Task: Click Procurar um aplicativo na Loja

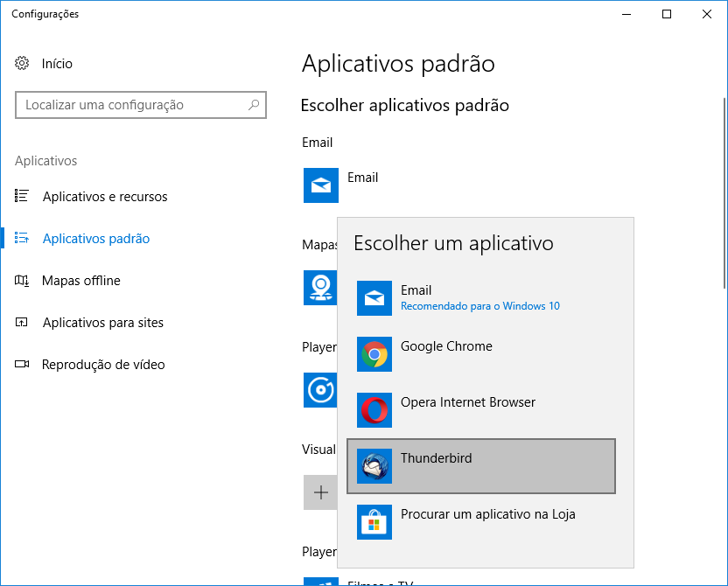Action: point(487,514)
